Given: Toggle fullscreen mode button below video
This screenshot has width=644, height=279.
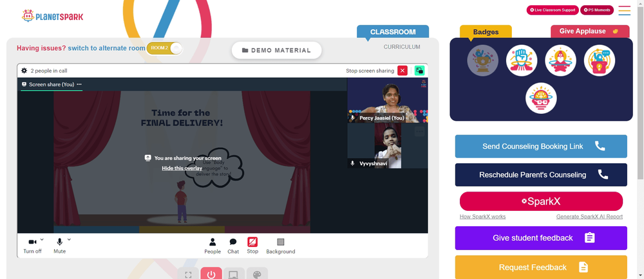Looking at the screenshot, I should point(188,274).
